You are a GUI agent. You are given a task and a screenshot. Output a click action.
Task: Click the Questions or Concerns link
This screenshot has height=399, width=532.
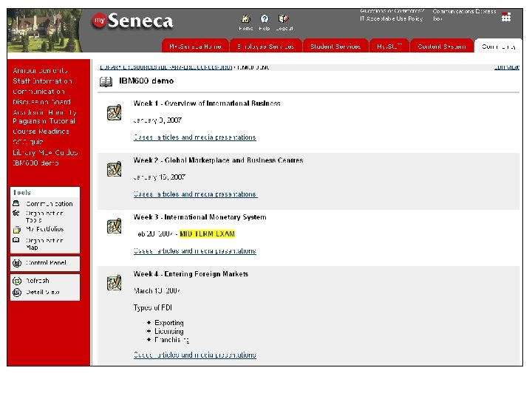tap(392, 11)
